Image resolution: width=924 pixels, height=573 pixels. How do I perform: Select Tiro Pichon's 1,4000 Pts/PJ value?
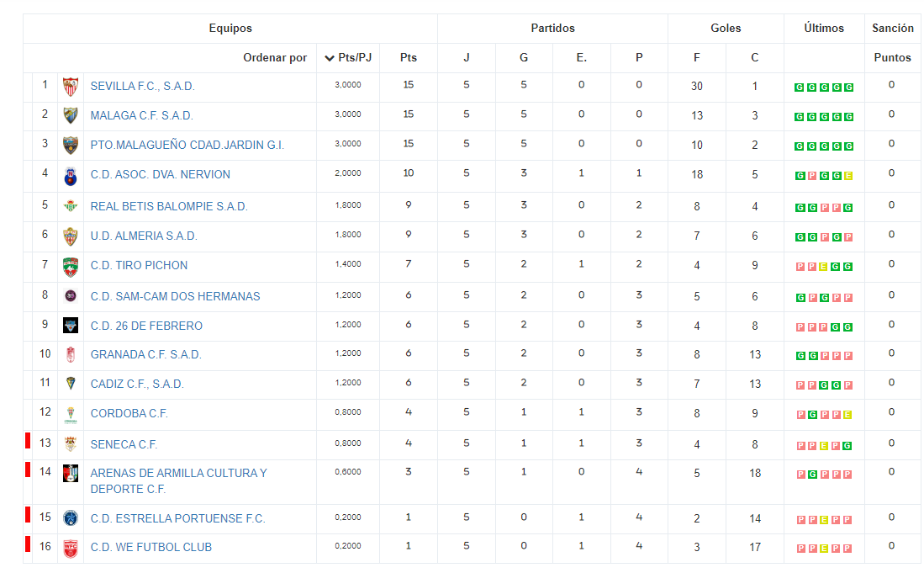tap(348, 264)
